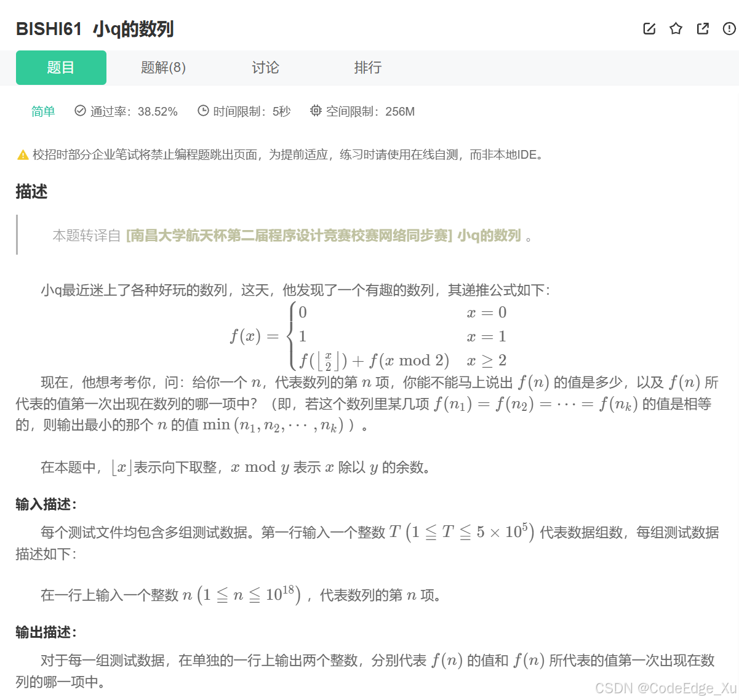This screenshot has width=739, height=700.
Task: Click the chip icon beside 空间限制
Action: click(316, 111)
